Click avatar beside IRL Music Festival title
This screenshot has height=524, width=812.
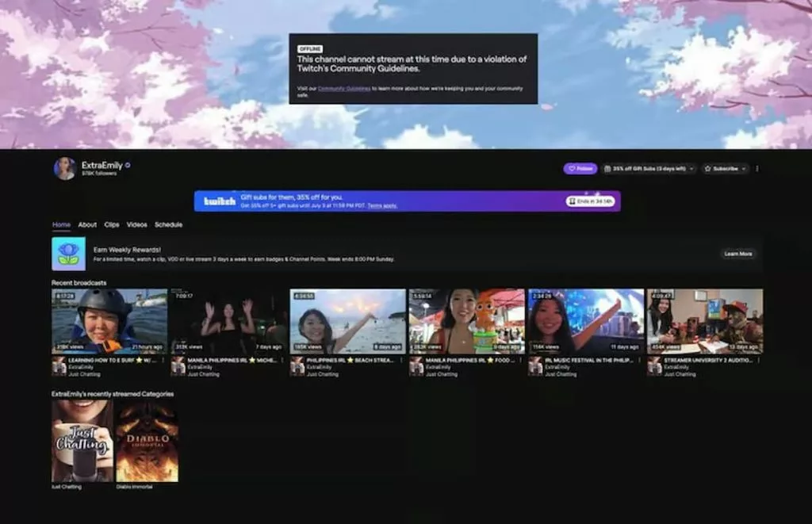tap(535, 366)
